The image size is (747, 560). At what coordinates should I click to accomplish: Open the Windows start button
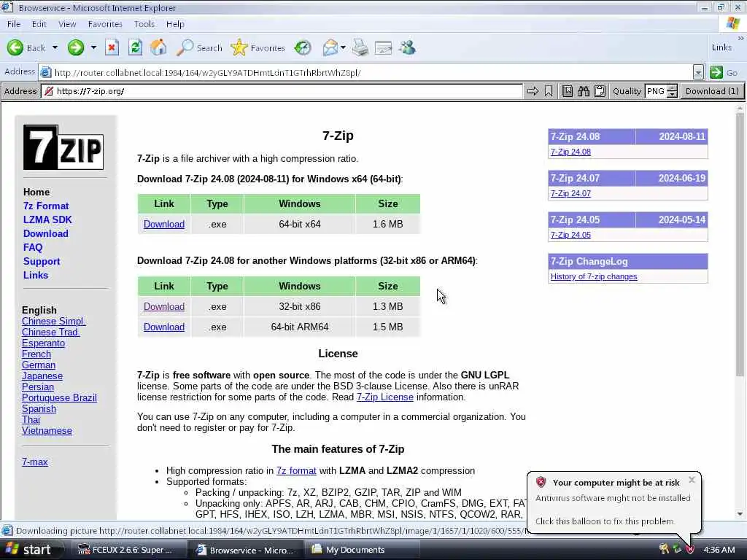31,550
